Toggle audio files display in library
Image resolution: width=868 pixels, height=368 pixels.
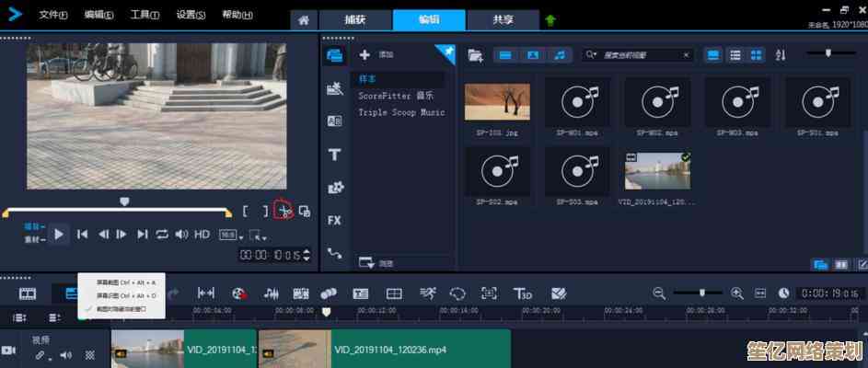559,55
